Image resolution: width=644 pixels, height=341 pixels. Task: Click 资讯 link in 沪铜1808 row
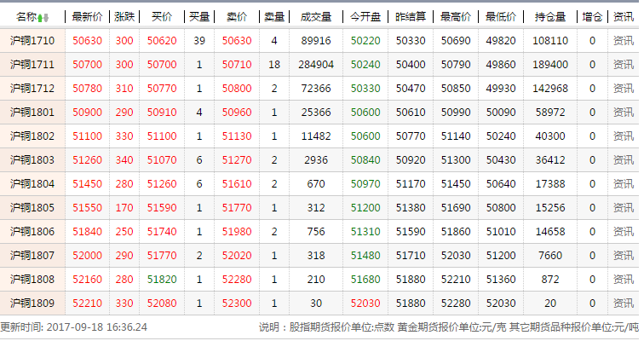[623, 279]
